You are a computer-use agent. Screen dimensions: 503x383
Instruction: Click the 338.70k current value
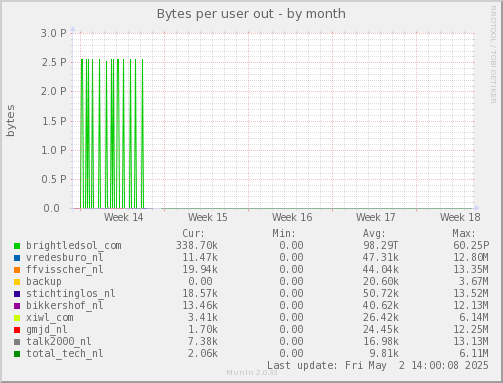(197, 246)
